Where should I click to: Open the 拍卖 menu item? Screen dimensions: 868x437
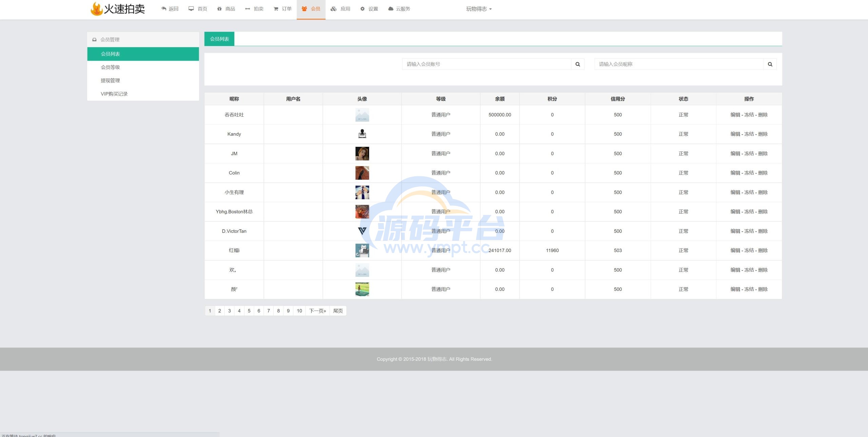pos(254,9)
